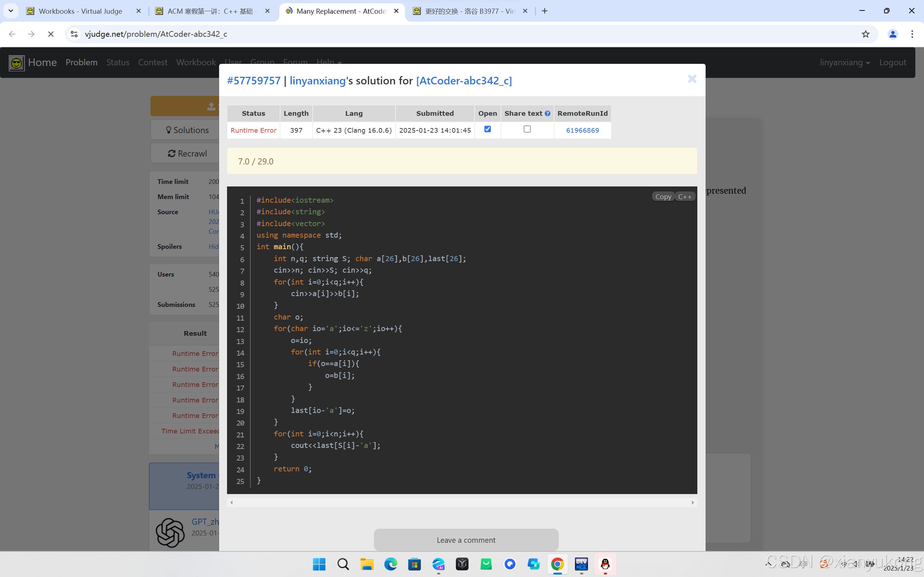Open the site information icon in address bar
This screenshot has width=924, height=577.
tap(74, 34)
